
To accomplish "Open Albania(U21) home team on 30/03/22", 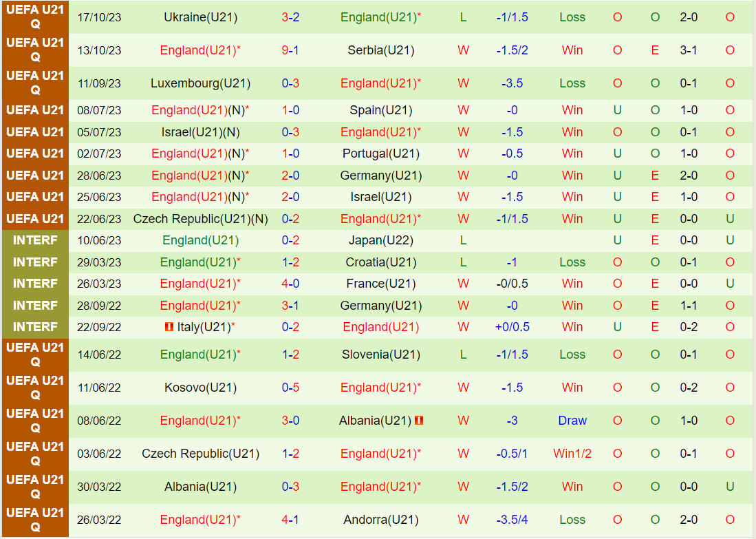I will (201, 487).
